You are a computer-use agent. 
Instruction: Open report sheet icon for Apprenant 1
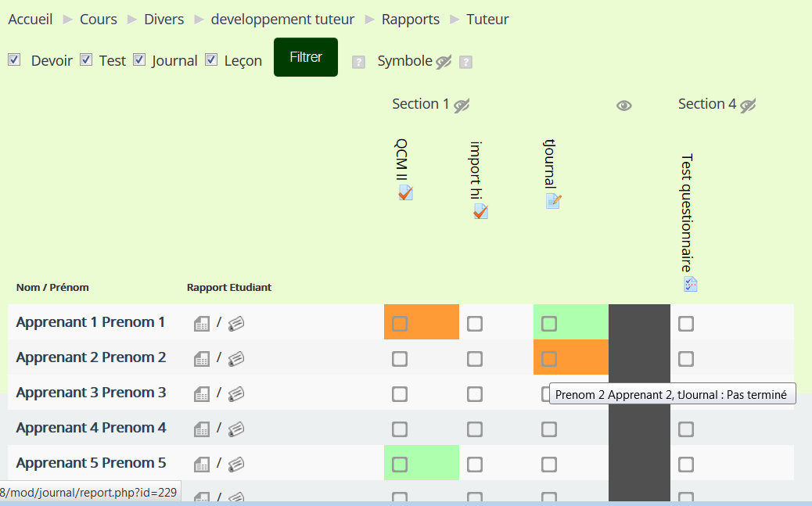click(x=202, y=324)
